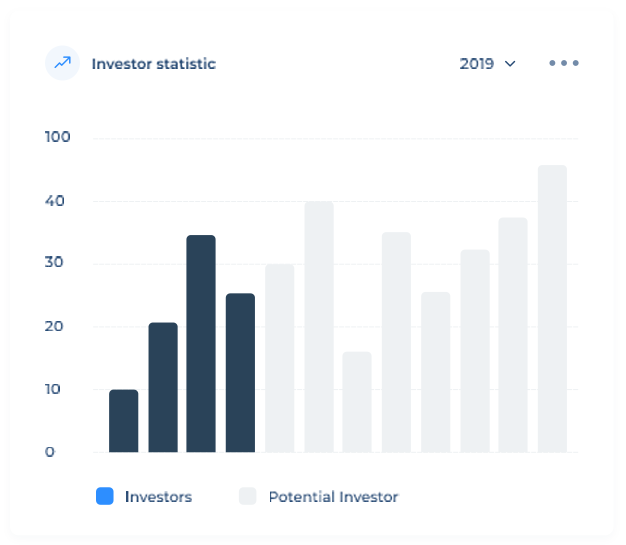Click the 100 y-axis label
The width and height of the screenshot is (626, 545).
[58, 137]
